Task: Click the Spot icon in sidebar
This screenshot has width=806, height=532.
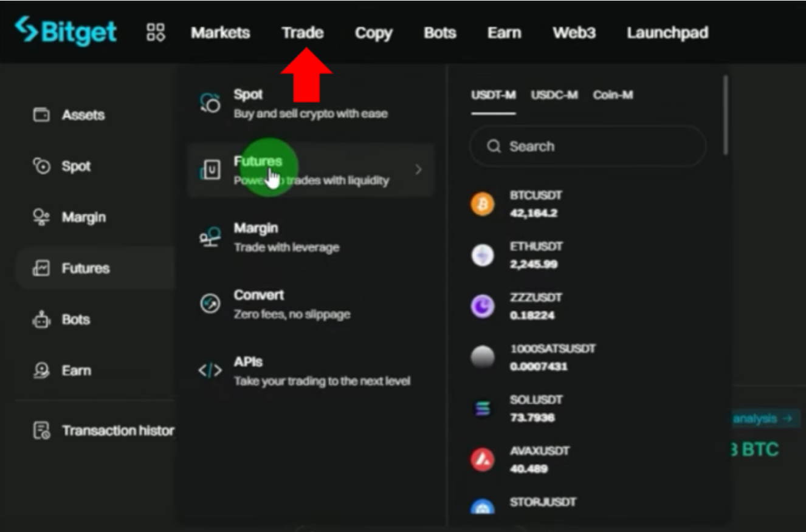Action: point(41,166)
